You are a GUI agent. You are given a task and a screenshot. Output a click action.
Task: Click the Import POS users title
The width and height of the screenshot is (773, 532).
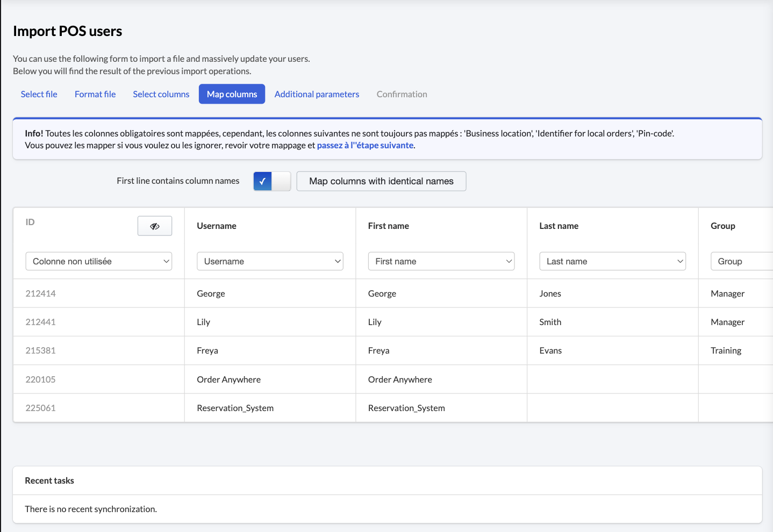point(67,31)
